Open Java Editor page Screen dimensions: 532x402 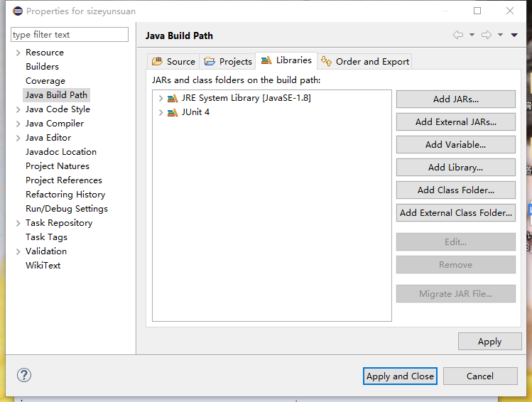[x=48, y=137]
